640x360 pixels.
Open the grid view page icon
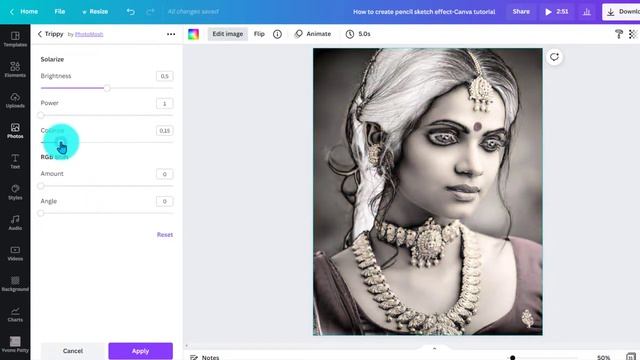point(631,357)
